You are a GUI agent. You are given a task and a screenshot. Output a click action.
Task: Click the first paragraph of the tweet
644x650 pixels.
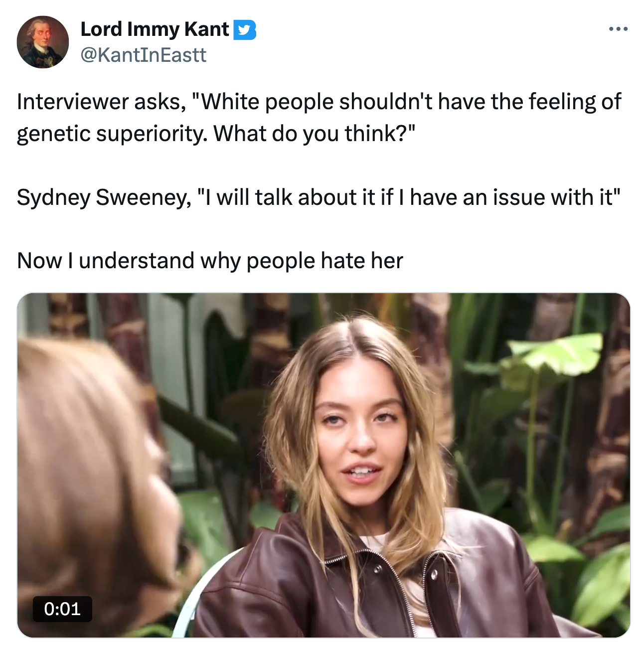click(x=319, y=116)
